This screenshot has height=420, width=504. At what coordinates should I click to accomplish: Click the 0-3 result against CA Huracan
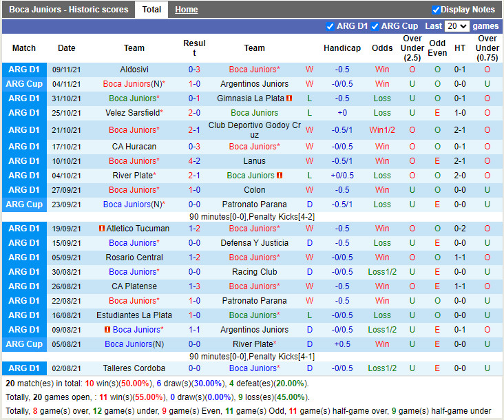pyautogui.click(x=194, y=147)
